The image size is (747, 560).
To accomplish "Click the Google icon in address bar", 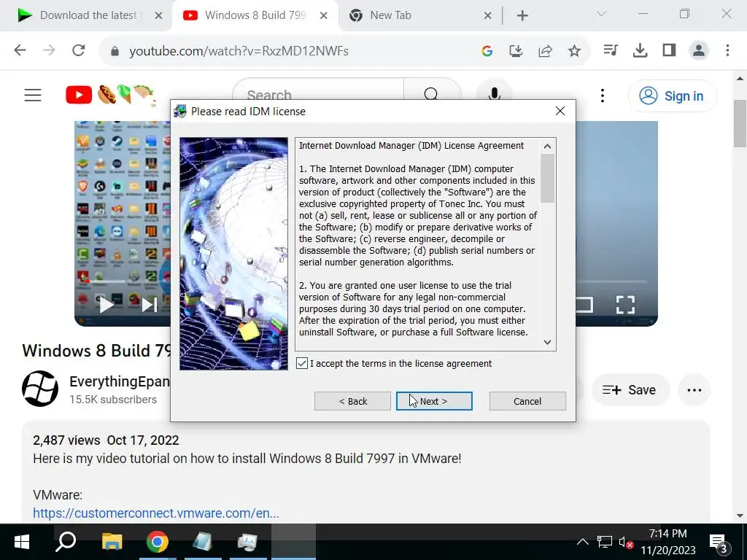I will (487, 51).
